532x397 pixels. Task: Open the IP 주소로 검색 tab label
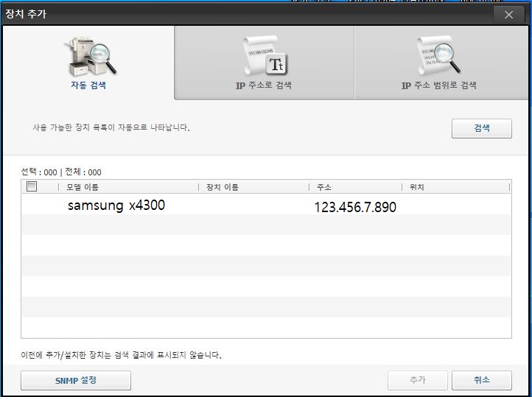(264, 85)
